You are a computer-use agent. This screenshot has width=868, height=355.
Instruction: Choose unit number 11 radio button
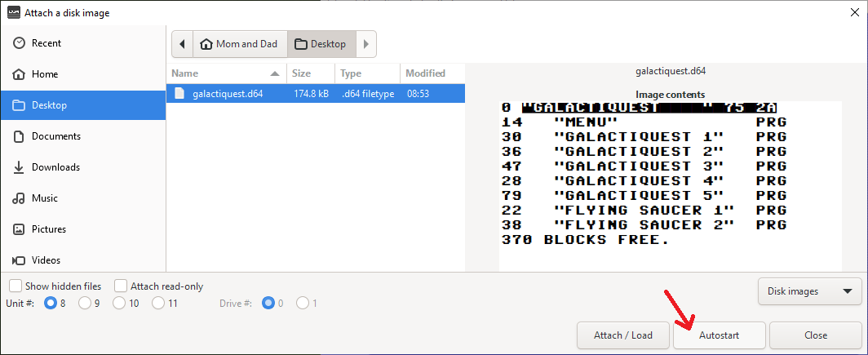(158, 304)
